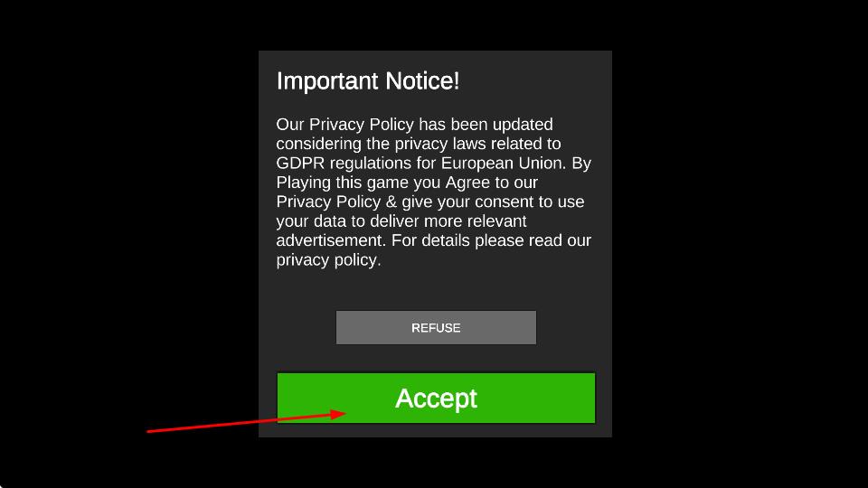Click the red arrow's tail outside the dialog
Viewport: 868px width, 488px height.
pyautogui.click(x=149, y=431)
